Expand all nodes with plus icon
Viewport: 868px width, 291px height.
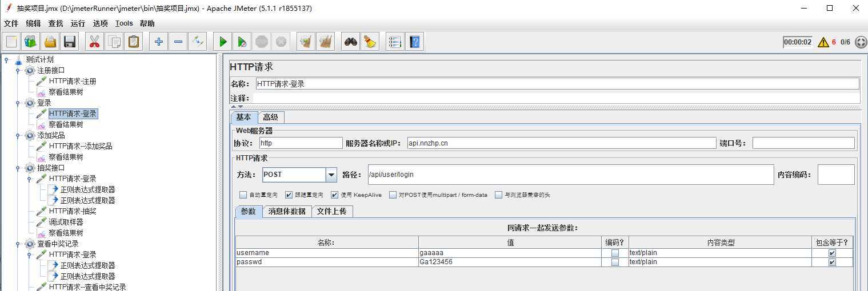pyautogui.click(x=159, y=42)
